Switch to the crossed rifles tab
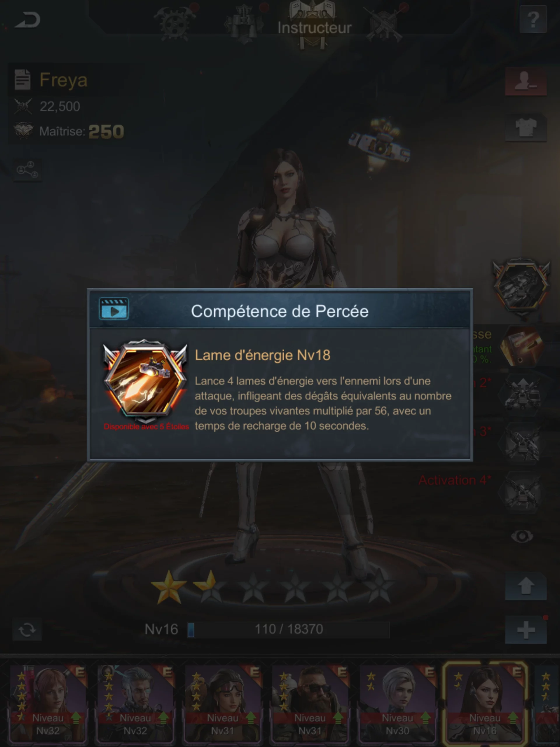The image size is (560, 747). tap(385, 24)
